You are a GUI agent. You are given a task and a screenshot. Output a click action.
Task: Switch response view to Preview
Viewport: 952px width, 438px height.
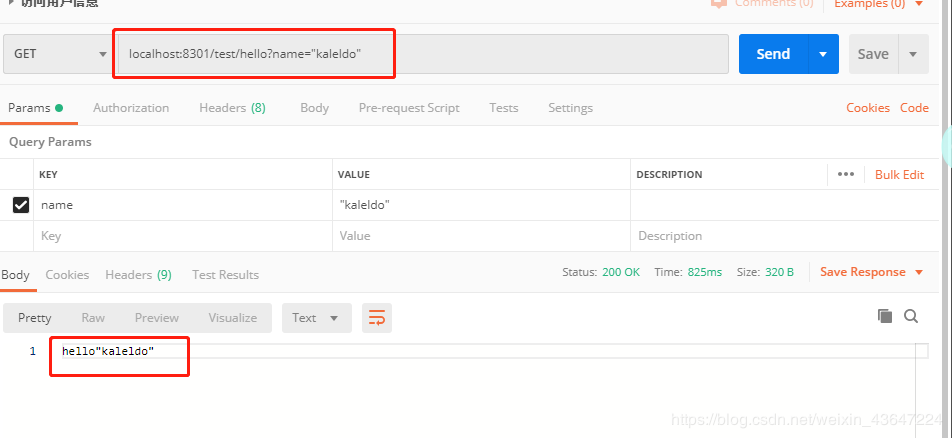point(157,318)
